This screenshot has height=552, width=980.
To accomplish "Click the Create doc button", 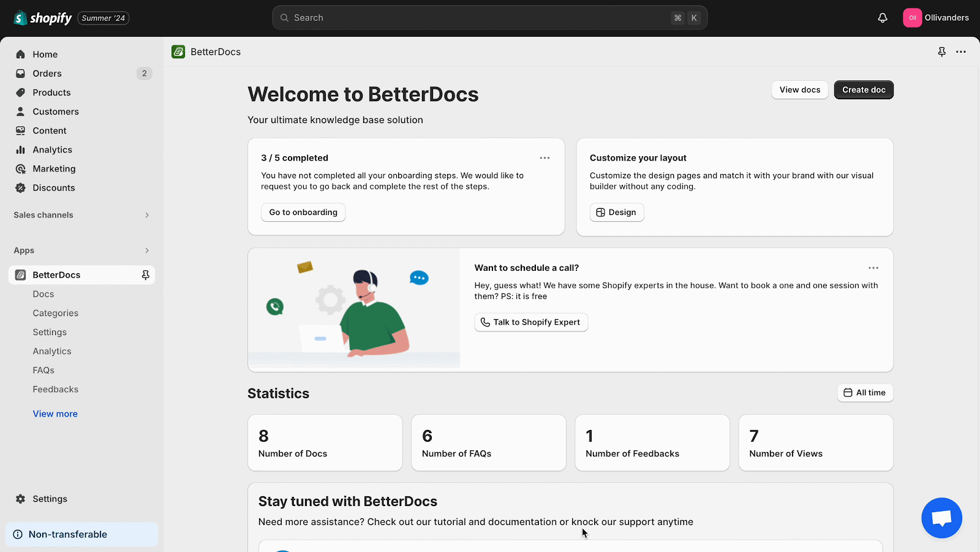I will [x=863, y=90].
